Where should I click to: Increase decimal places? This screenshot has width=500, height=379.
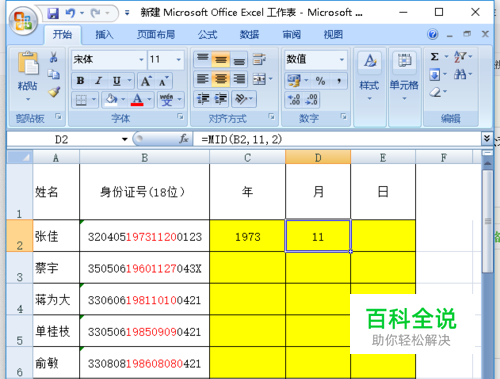pos(294,99)
